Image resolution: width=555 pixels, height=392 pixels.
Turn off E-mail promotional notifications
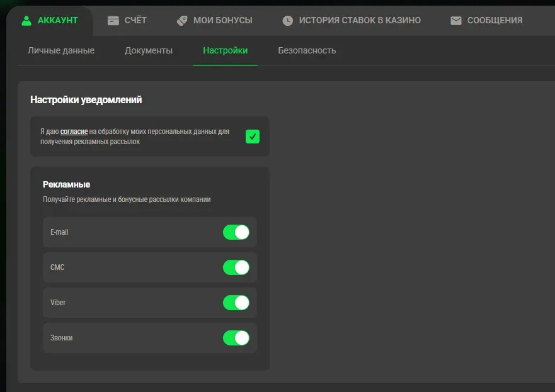click(x=236, y=232)
